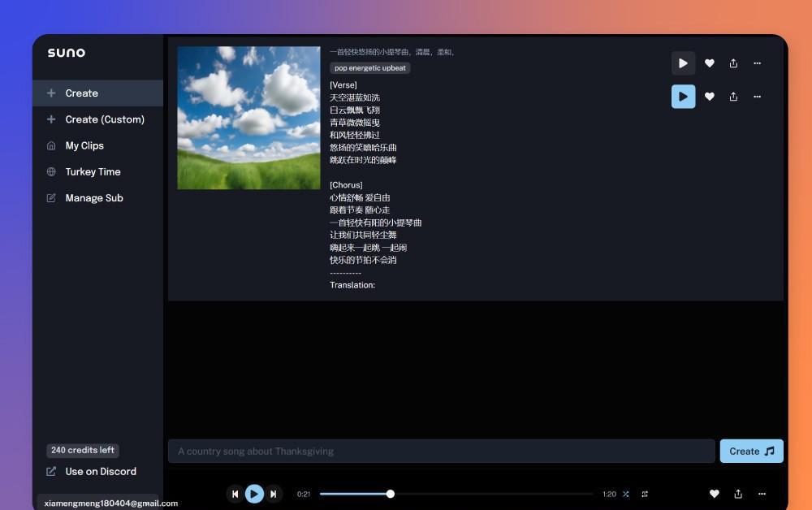The image size is (812, 510).
Task: Click the sky and grass cover art
Action: click(248, 118)
